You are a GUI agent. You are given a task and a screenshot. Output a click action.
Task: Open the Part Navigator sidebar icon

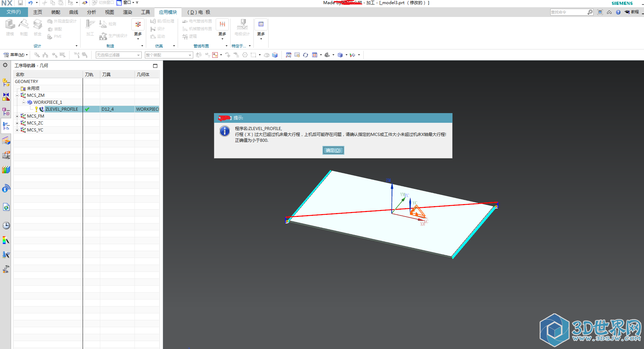pyautogui.click(x=6, y=111)
